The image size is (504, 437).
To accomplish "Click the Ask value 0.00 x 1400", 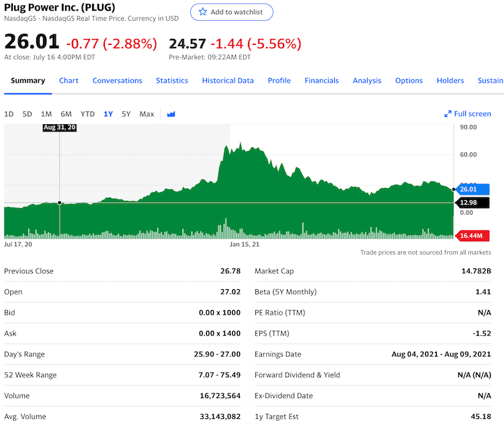I will click(220, 334).
